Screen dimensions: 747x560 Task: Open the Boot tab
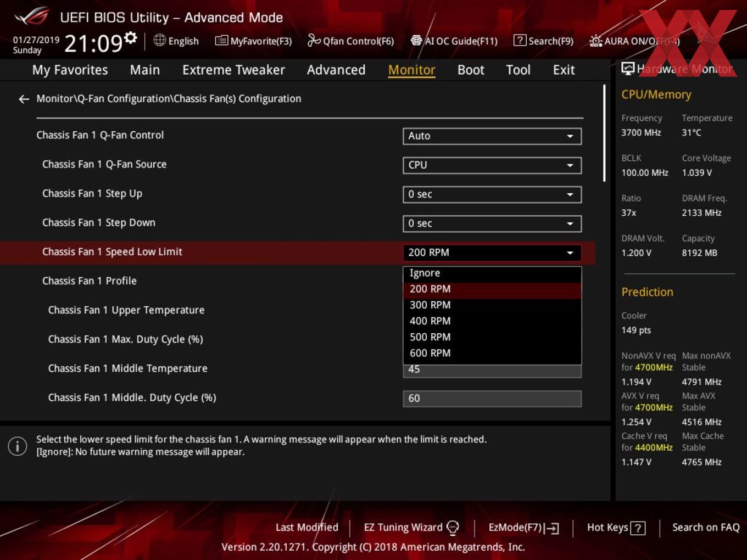[x=471, y=70]
